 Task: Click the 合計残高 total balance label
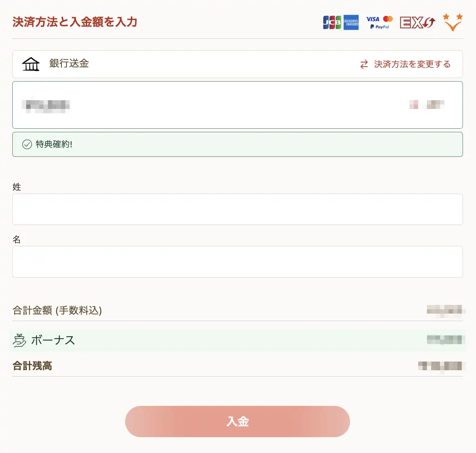coord(32,366)
